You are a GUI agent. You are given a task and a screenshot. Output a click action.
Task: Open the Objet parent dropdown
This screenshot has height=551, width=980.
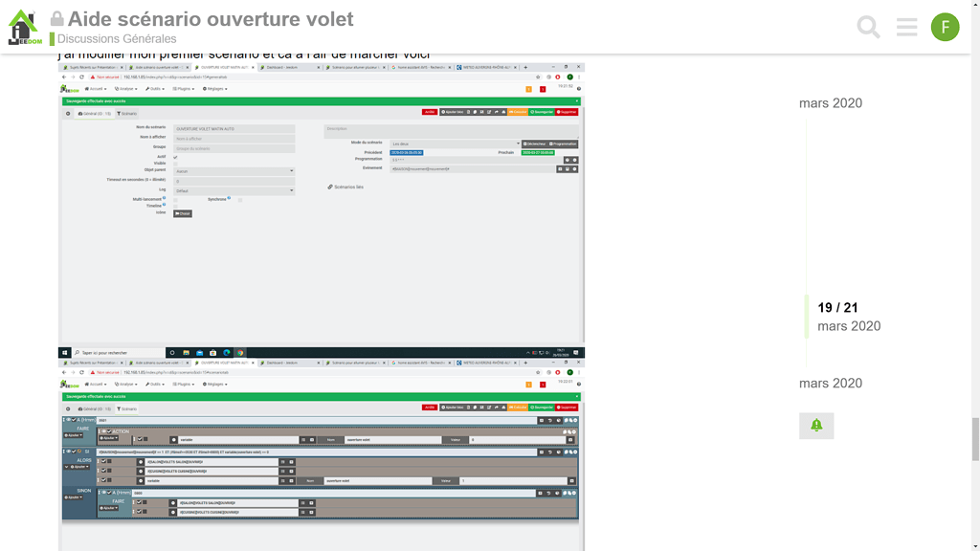coord(234,171)
